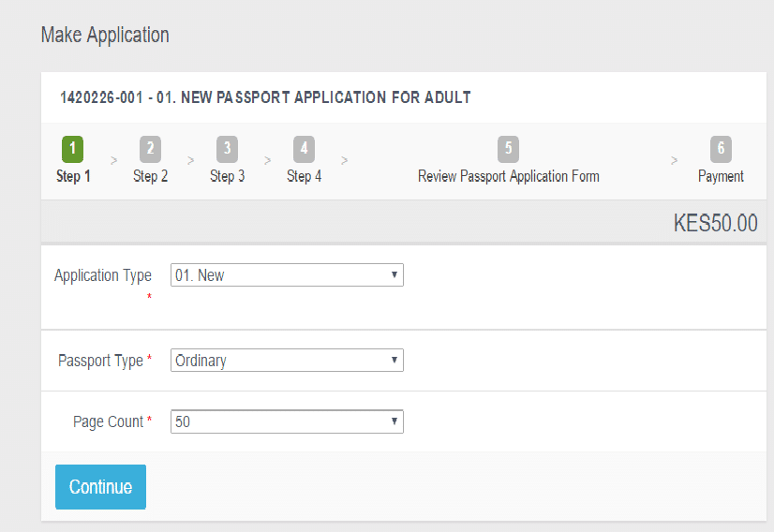Go to the Review Passport Application Form label
The height and width of the screenshot is (532, 774).
(508, 176)
